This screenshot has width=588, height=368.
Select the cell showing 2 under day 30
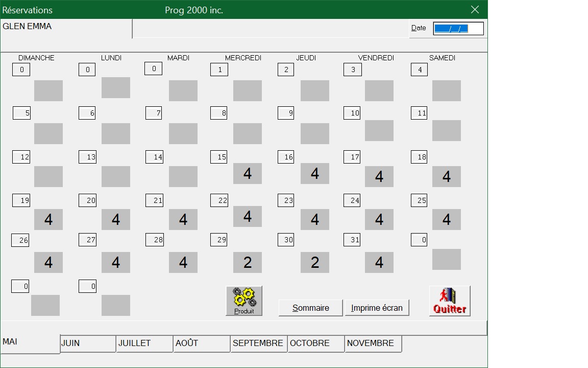(x=315, y=262)
